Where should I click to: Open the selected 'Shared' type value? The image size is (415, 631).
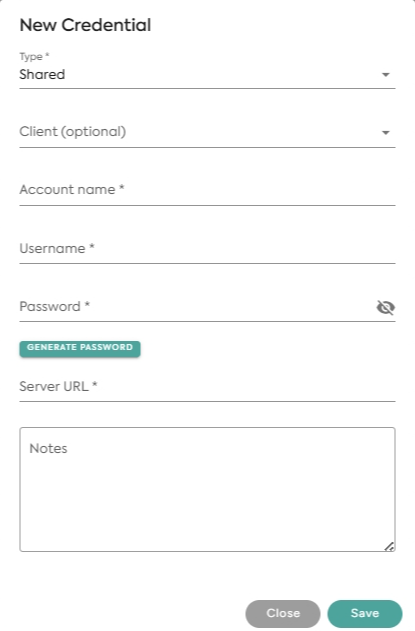pos(42,74)
